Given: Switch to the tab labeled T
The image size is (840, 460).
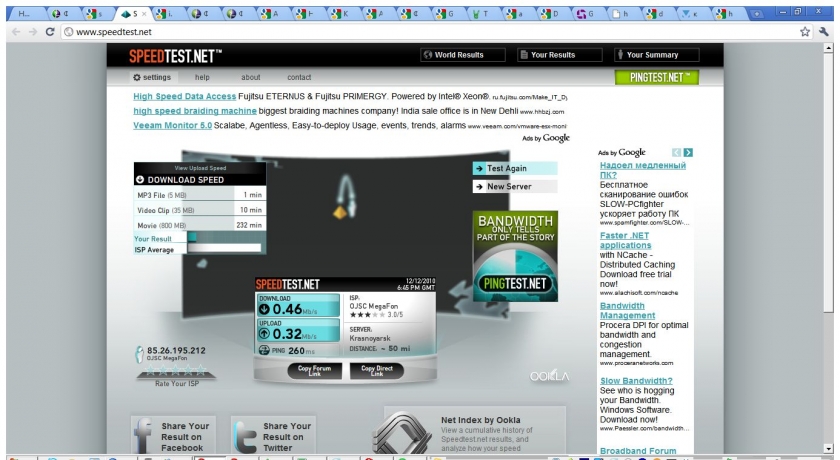Looking at the screenshot, I should [x=481, y=14].
